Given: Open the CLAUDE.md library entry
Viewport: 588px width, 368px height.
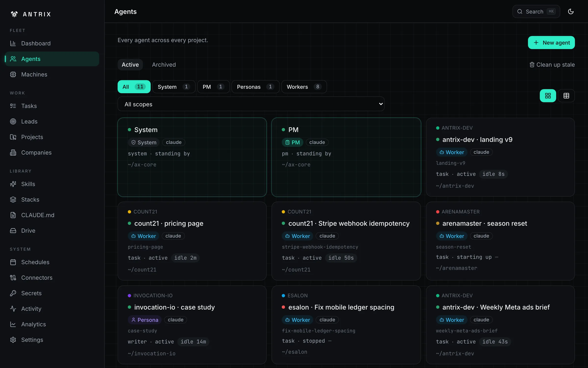Looking at the screenshot, I should click(52, 215).
